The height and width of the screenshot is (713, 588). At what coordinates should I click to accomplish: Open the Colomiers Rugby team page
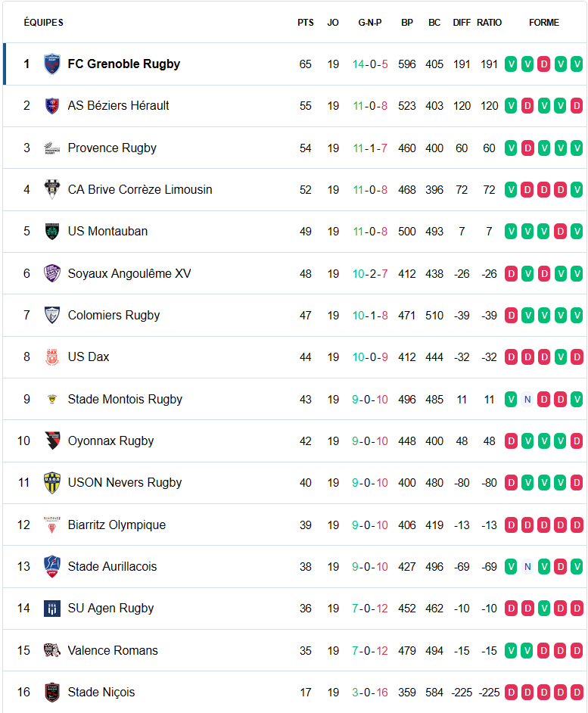(x=114, y=315)
